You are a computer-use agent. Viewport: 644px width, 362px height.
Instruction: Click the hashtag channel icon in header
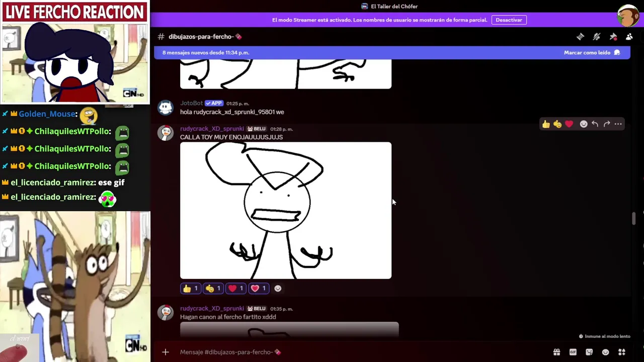coord(161,37)
